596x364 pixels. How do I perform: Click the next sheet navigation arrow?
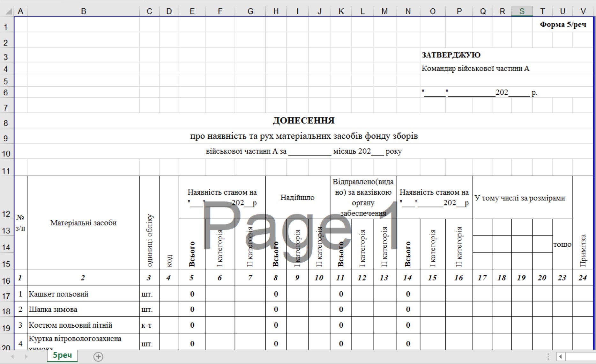[x=26, y=356]
